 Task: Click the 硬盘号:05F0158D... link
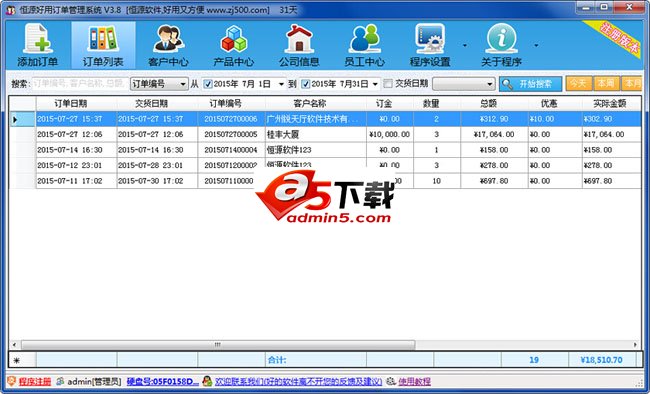point(162,381)
